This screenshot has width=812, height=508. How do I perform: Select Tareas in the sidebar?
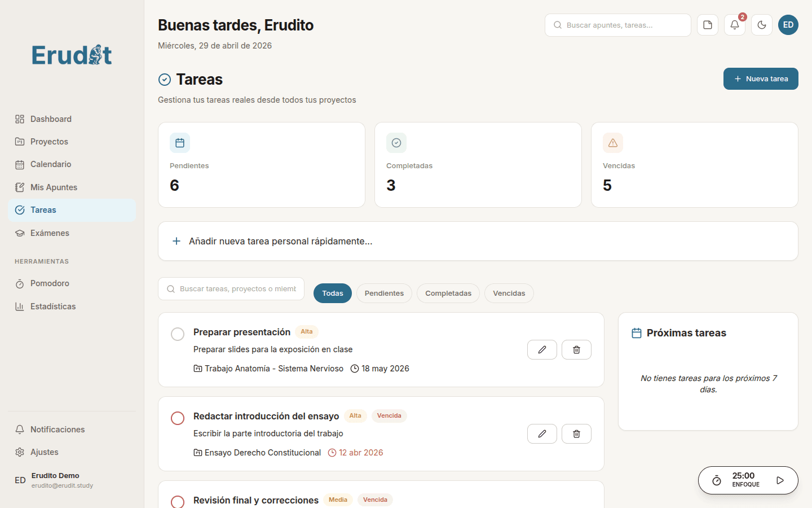[72, 210]
